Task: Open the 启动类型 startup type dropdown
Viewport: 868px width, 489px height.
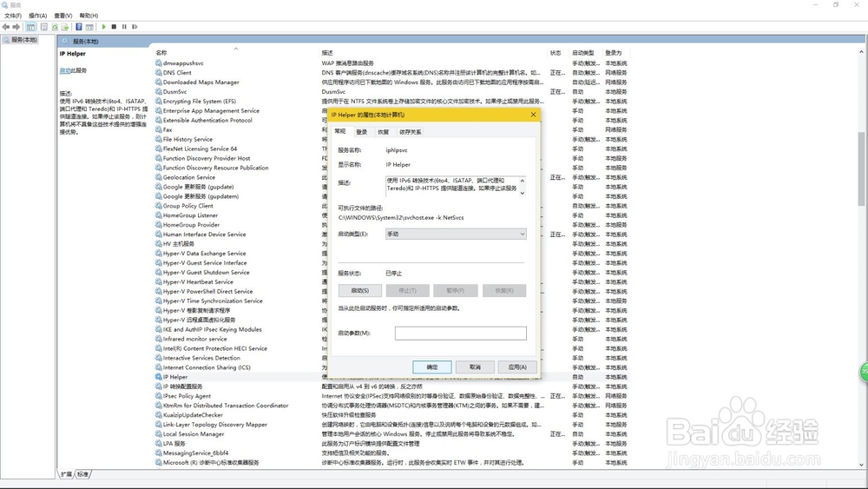Action: (456, 235)
